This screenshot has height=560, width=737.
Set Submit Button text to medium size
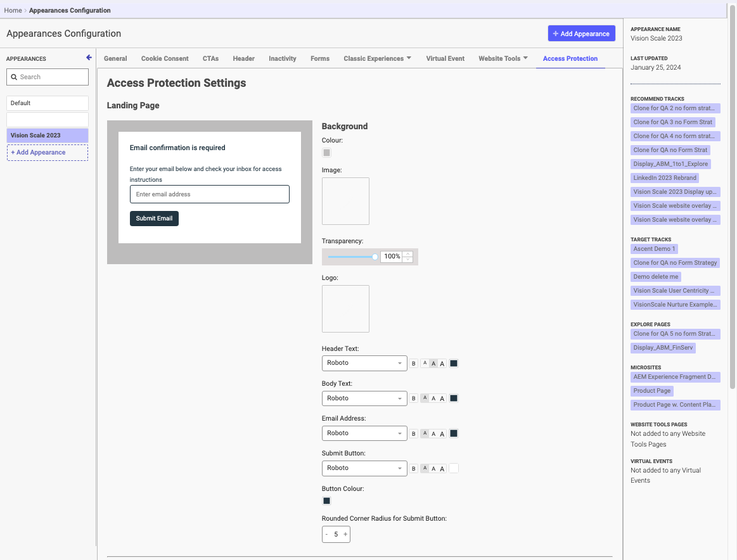tap(433, 468)
